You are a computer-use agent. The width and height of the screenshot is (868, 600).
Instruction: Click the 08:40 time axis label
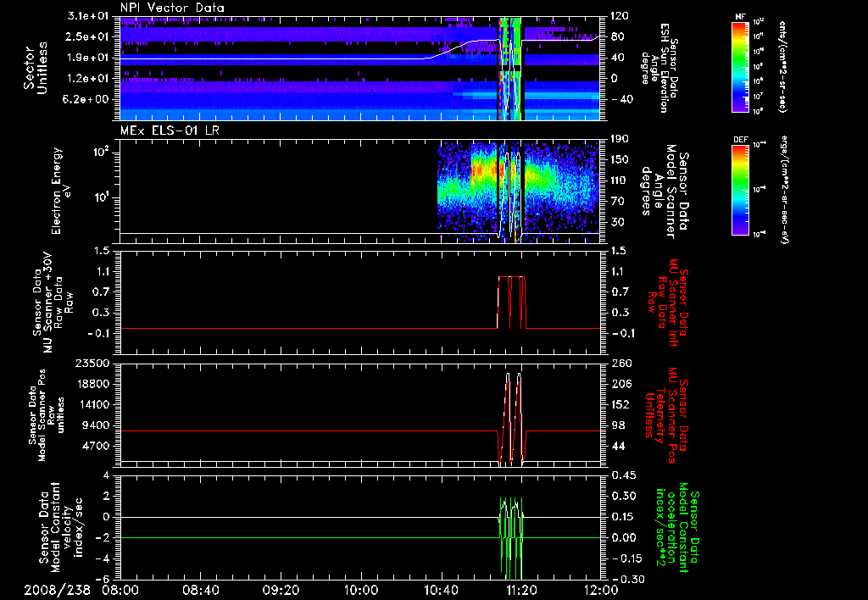click(x=201, y=589)
